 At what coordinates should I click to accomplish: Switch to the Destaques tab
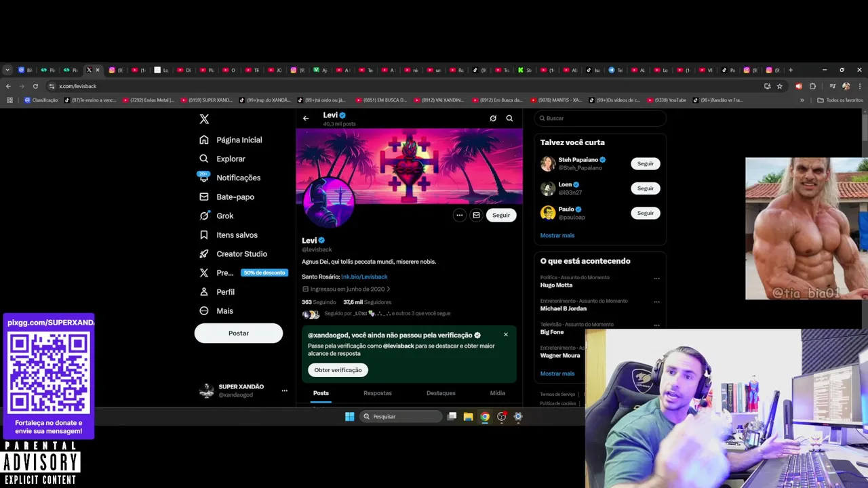[x=441, y=393]
